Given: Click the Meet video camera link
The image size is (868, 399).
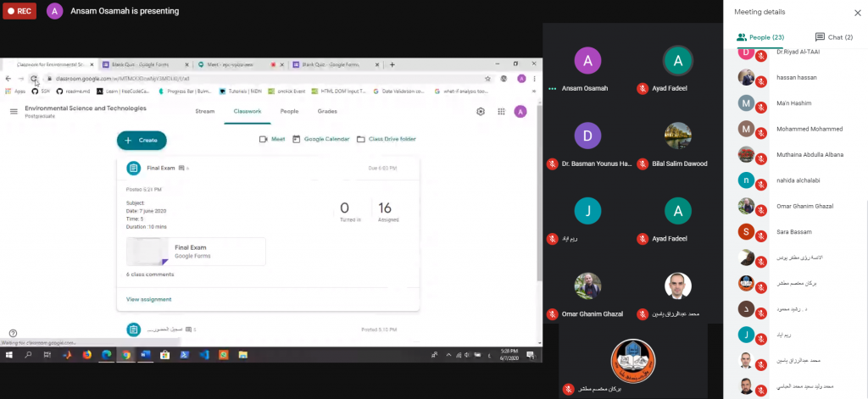Looking at the screenshot, I should coord(272,140).
